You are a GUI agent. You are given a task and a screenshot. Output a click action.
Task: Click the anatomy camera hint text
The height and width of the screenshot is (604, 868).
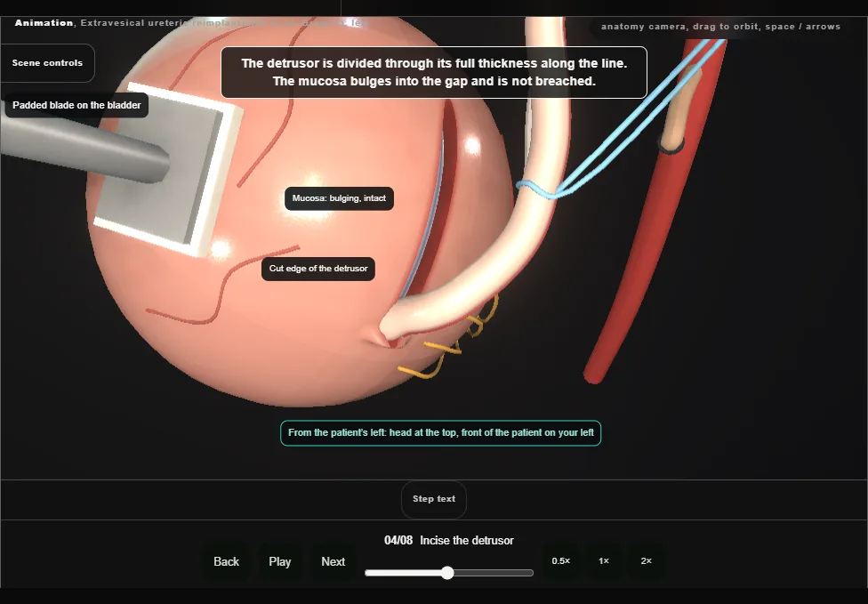coord(720,27)
